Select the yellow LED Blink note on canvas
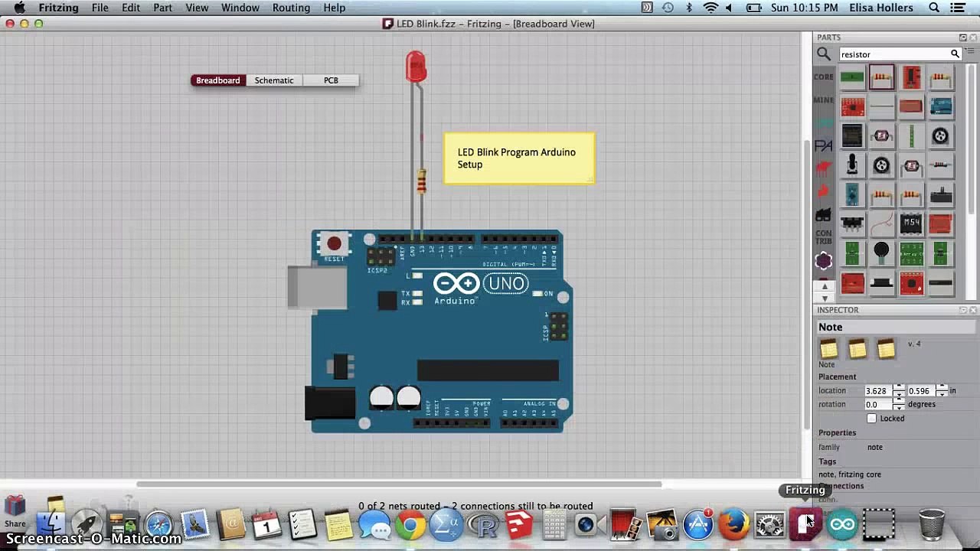This screenshot has width=980, height=551. coord(519,158)
